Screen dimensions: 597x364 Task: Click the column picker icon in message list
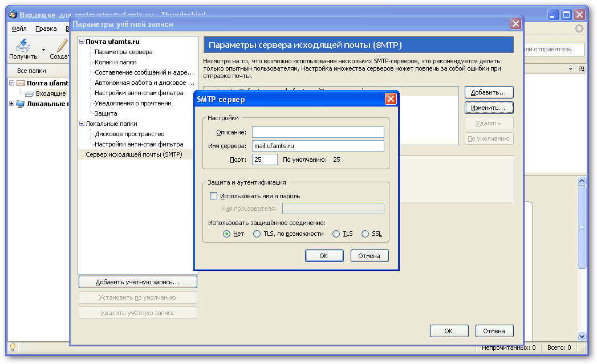pyautogui.click(x=582, y=69)
